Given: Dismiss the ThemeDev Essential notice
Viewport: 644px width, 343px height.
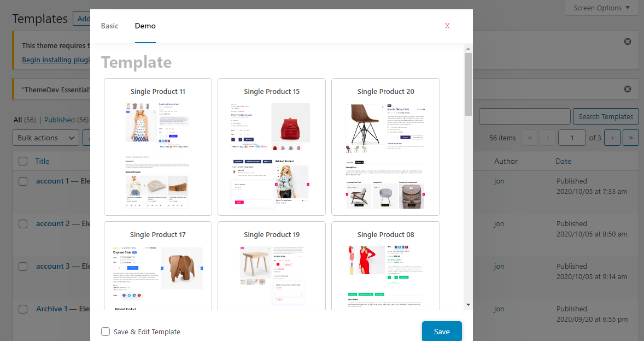Looking at the screenshot, I should pyautogui.click(x=628, y=89).
